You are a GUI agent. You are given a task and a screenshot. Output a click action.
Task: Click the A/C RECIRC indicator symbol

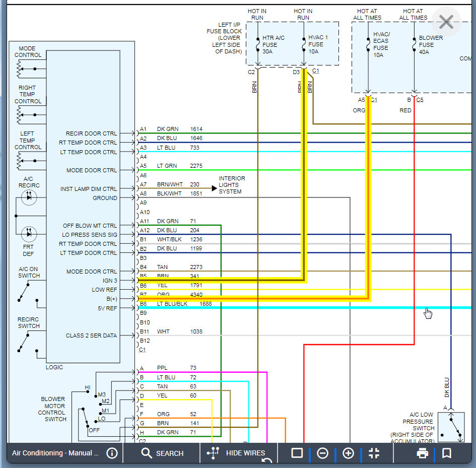coord(29,197)
